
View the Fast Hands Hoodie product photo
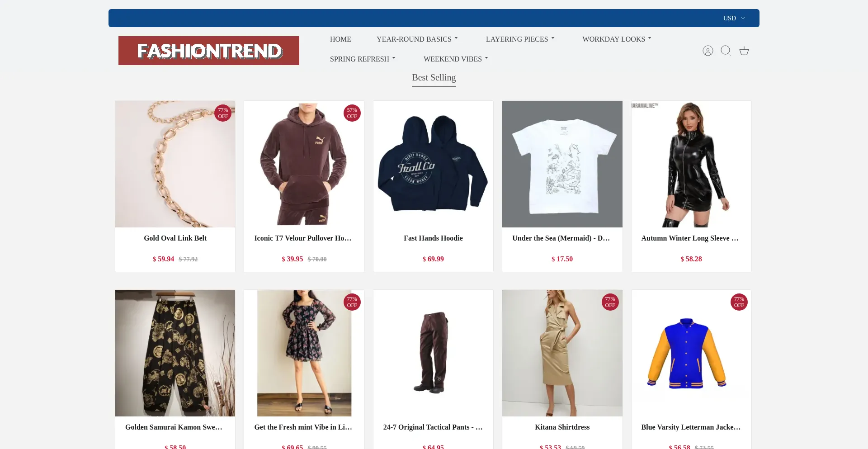coord(433,164)
